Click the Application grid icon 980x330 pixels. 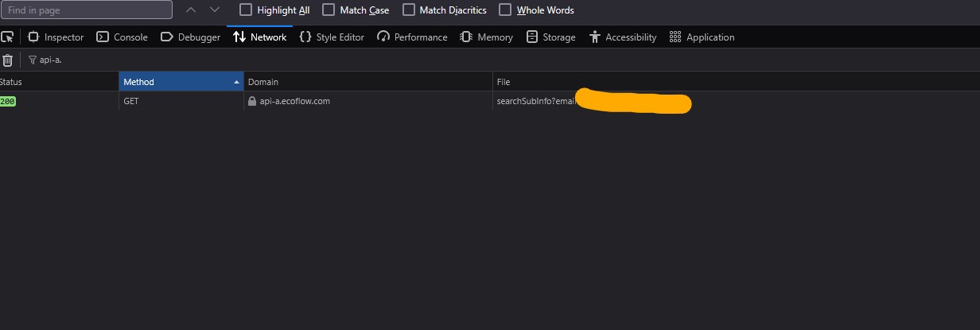675,37
